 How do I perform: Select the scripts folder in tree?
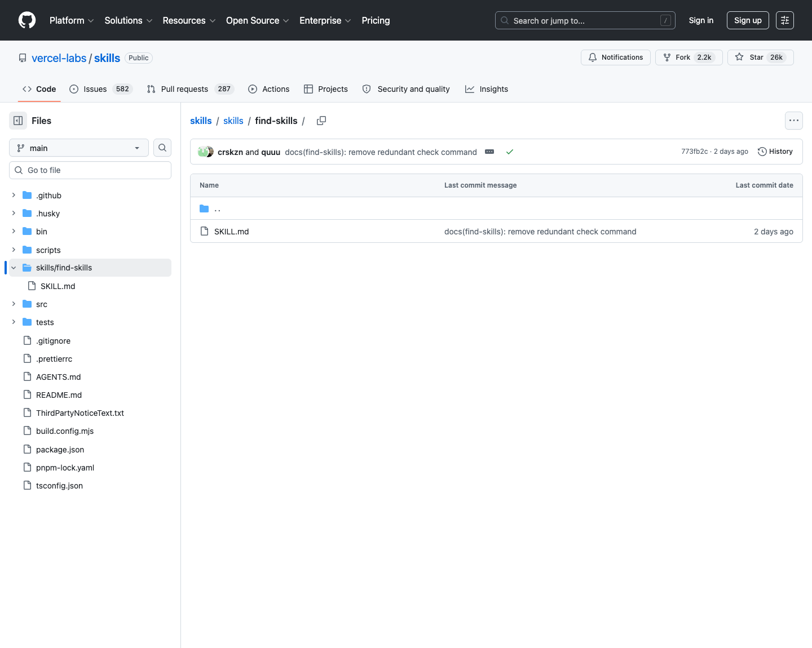(90, 250)
